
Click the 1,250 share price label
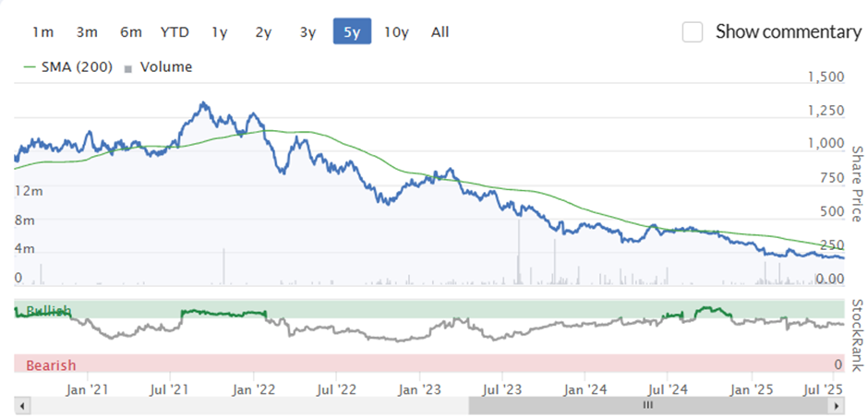pyautogui.click(x=827, y=111)
